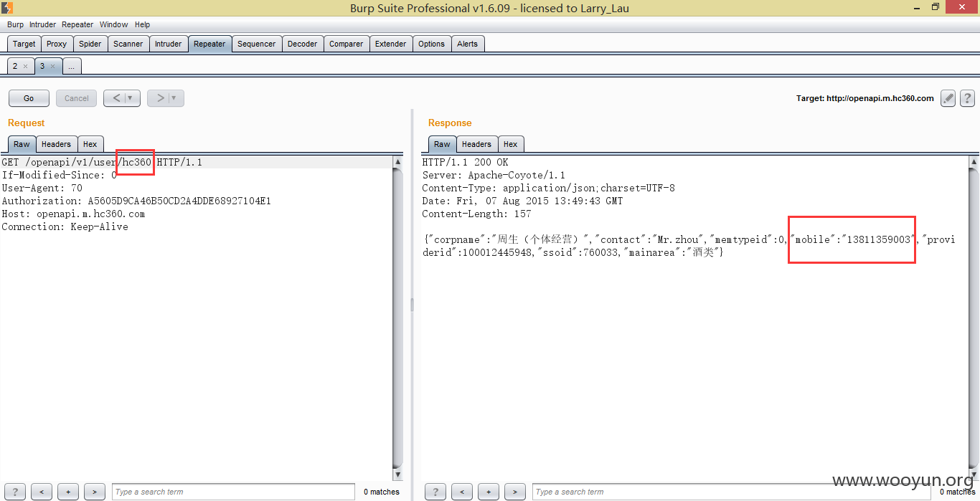Open the Window menu
980x501 pixels.
114,24
